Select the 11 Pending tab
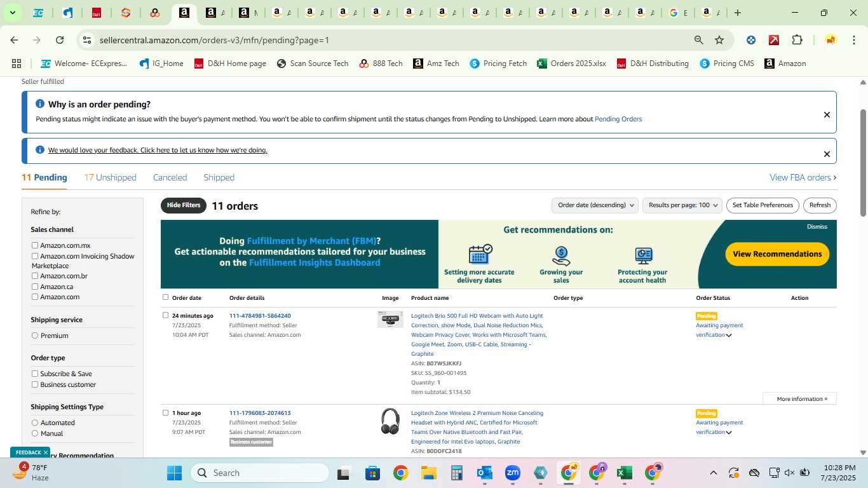 pyautogui.click(x=44, y=177)
